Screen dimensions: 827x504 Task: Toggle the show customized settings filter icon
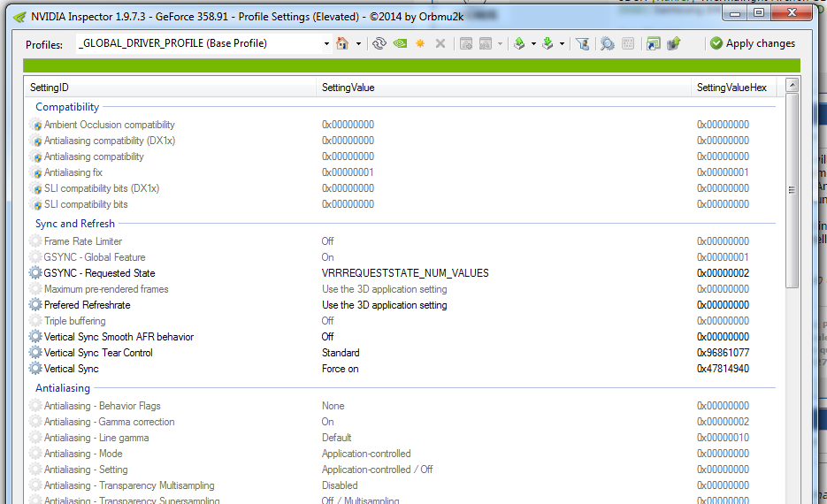point(582,43)
